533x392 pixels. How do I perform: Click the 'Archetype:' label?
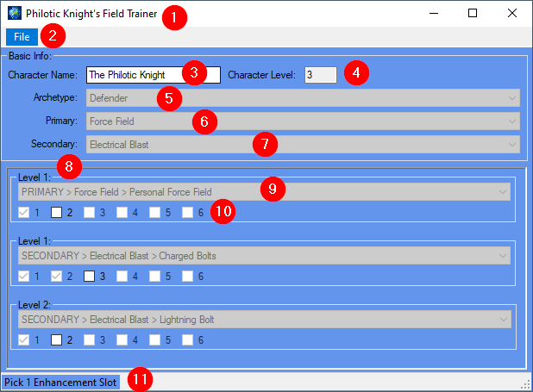pos(55,98)
